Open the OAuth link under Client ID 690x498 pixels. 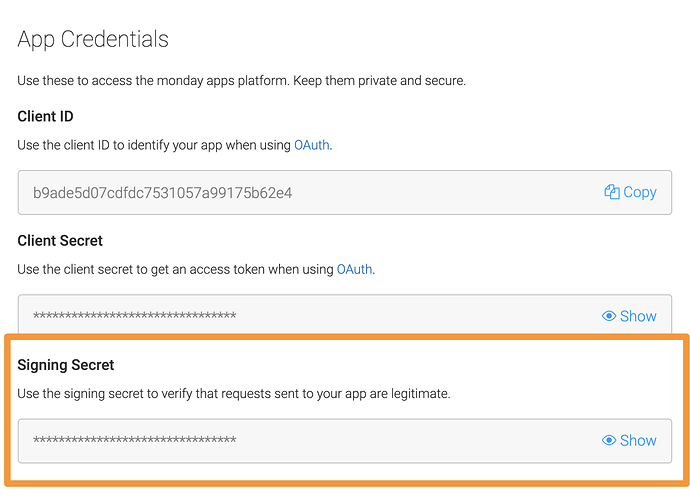coord(312,145)
